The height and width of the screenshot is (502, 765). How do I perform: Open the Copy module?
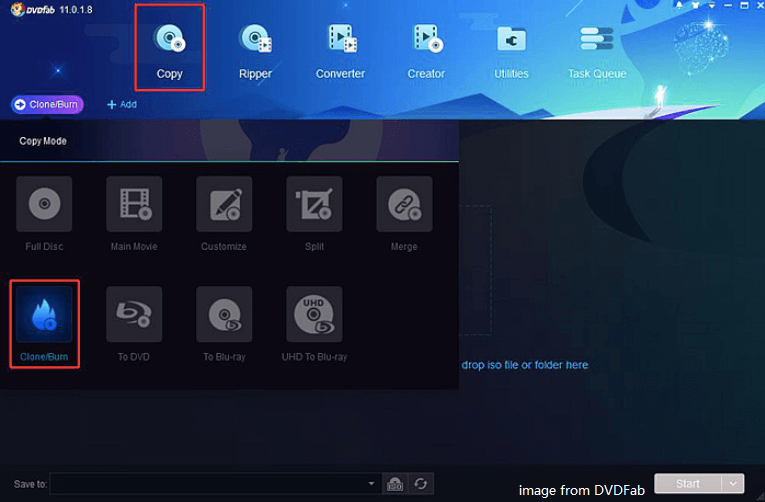tap(169, 51)
